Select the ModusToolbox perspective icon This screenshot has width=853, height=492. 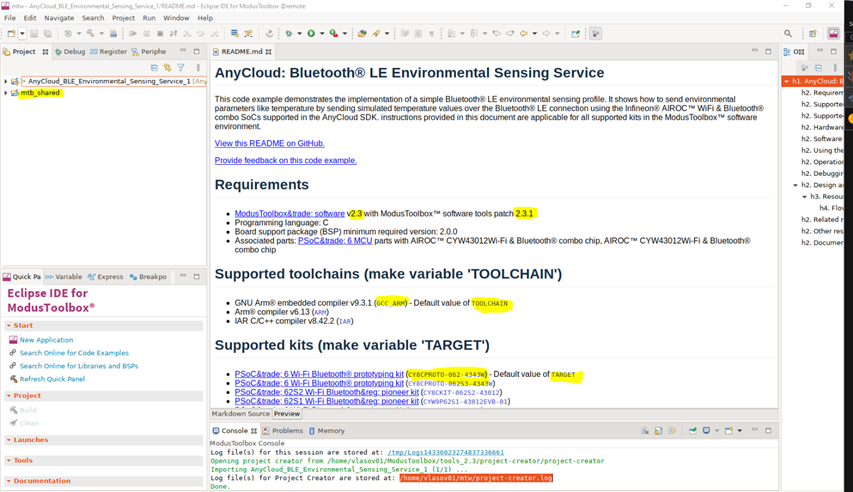click(x=833, y=34)
